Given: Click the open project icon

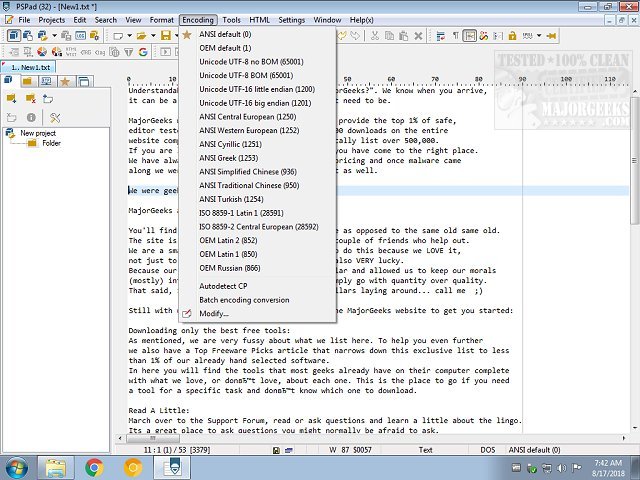Looking at the screenshot, I should [42, 36].
